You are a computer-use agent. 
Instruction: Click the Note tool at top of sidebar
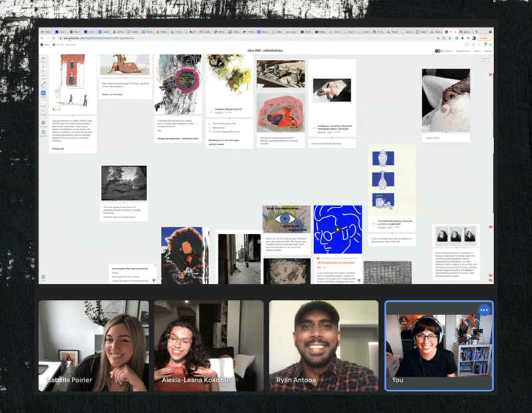point(44,59)
